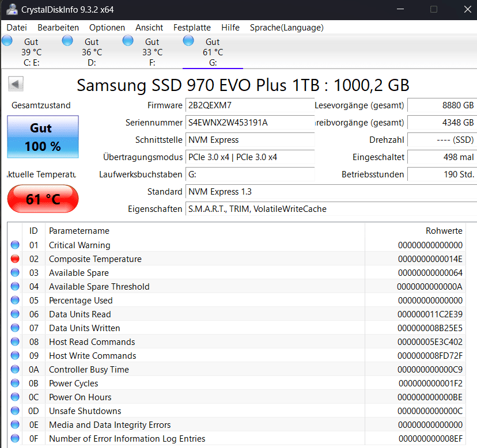Click status dot for Data Units Written

click(x=15, y=328)
